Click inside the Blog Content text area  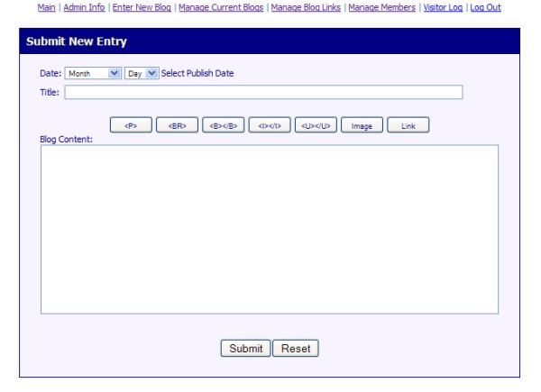click(269, 229)
